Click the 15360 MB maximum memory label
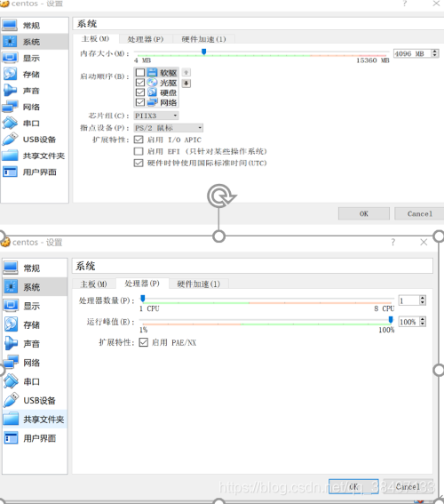The height and width of the screenshot is (504, 444). coord(373,60)
